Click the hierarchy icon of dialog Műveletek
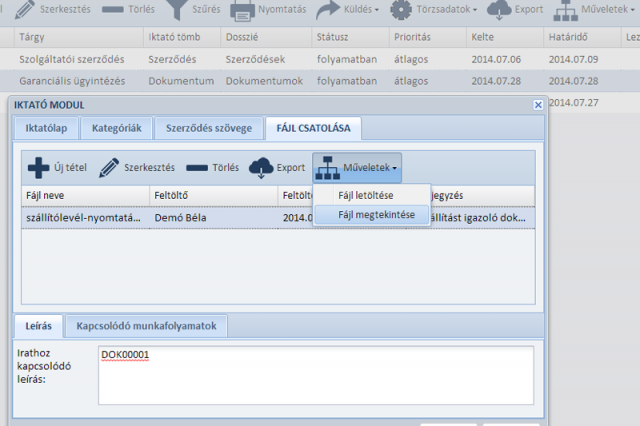The width and height of the screenshot is (640, 426). 327,168
